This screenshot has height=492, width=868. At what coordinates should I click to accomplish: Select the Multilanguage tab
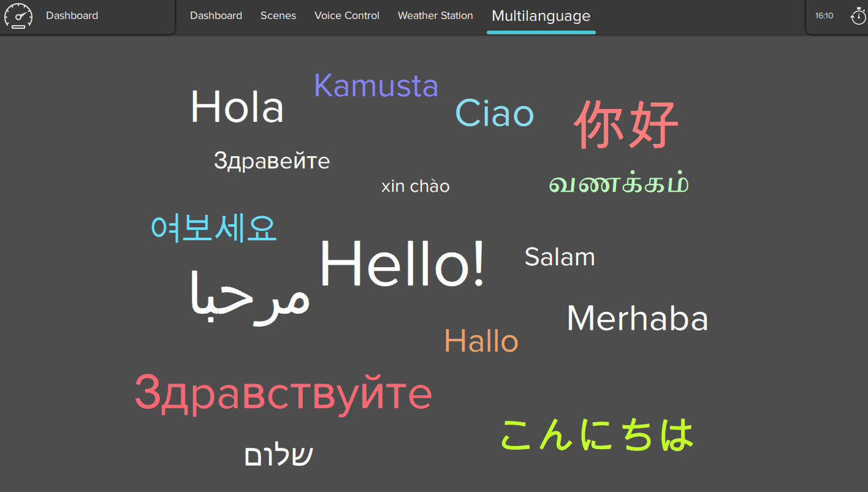(x=541, y=17)
